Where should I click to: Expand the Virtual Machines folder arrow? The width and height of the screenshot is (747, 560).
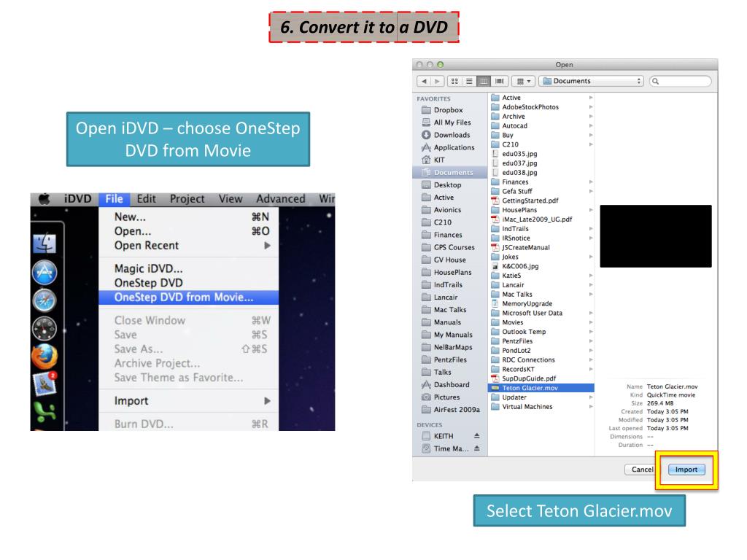coord(591,407)
